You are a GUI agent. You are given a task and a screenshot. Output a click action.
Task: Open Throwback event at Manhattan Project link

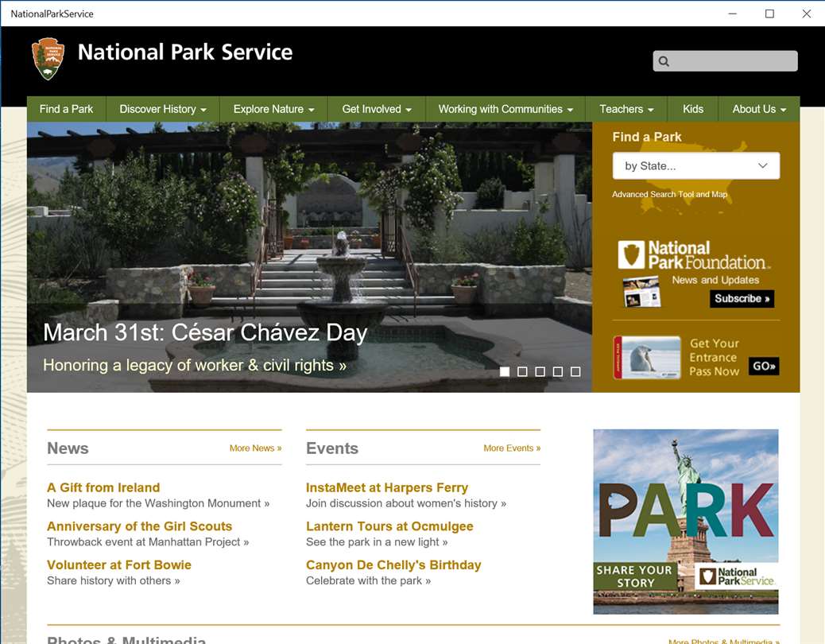tap(148, 542)
